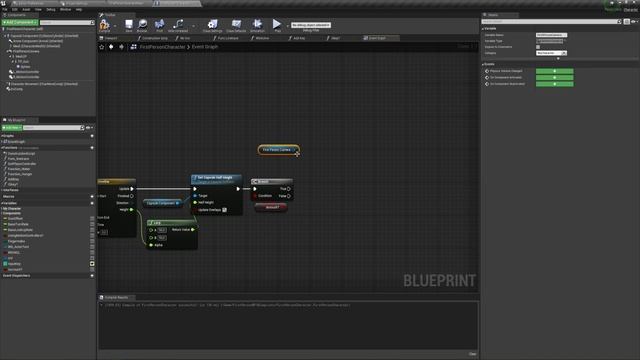640x360 pixels.
Task: Expand advanced arrow under Variable section
Action: [x=558, y=59]
